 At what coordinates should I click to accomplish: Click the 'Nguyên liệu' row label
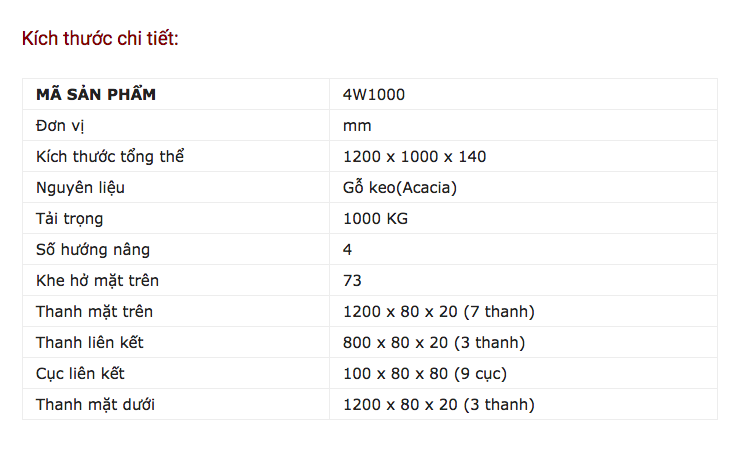point(80,188)
